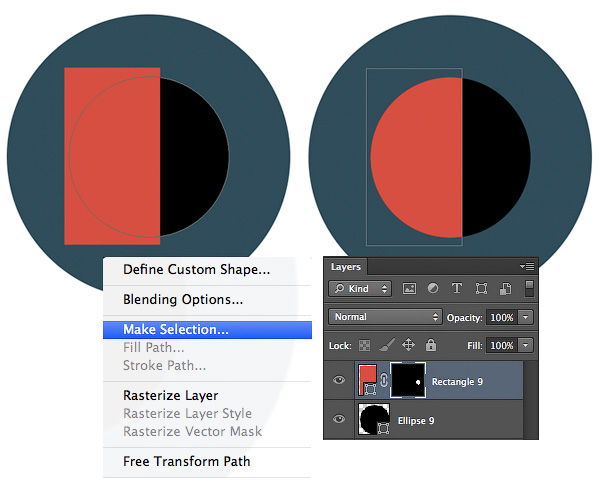Open Layers panel flyout menu
Viewport: 600px width, 494px height.
coord(527,266)
